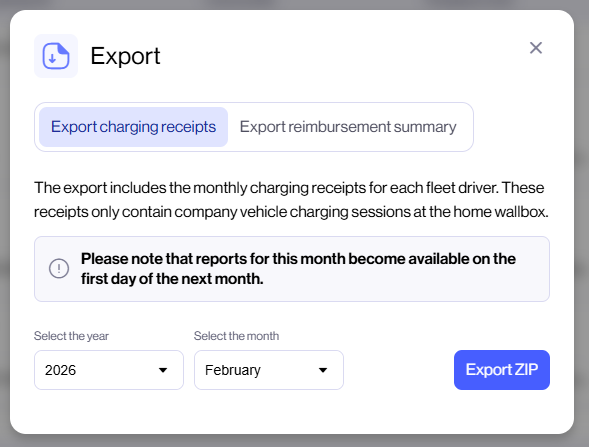
Task: Click the Export ZIP button
Action: tap(502, 370)
